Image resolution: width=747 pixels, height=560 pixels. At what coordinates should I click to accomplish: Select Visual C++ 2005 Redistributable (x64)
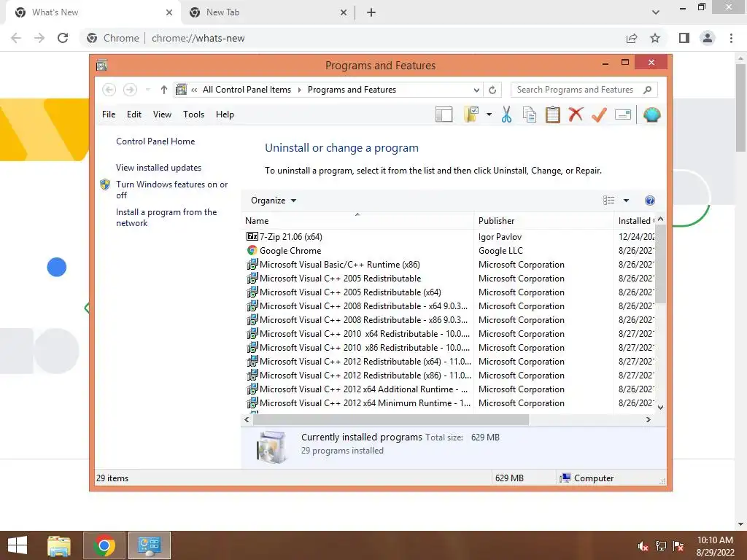(350, 292)
